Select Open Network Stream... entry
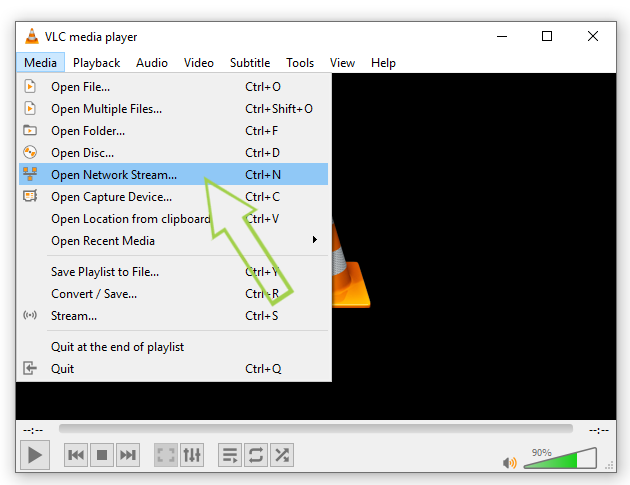The height and width of the screenshot is (485, 630). (174, 174)
